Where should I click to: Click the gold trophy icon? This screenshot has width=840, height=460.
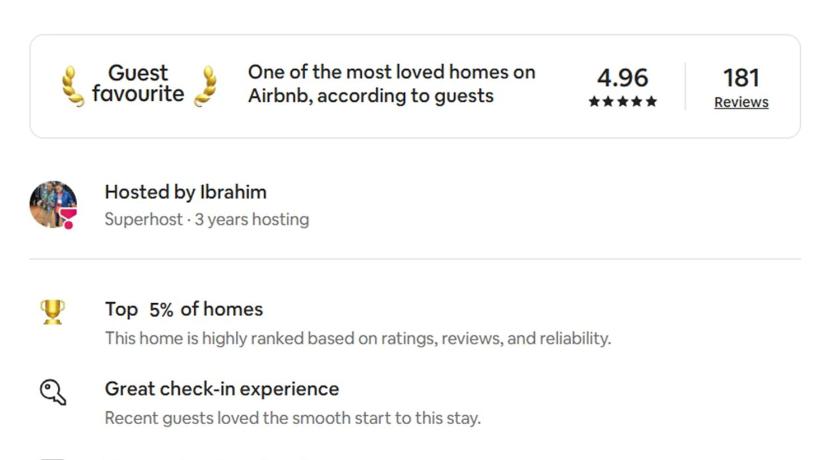52,312
